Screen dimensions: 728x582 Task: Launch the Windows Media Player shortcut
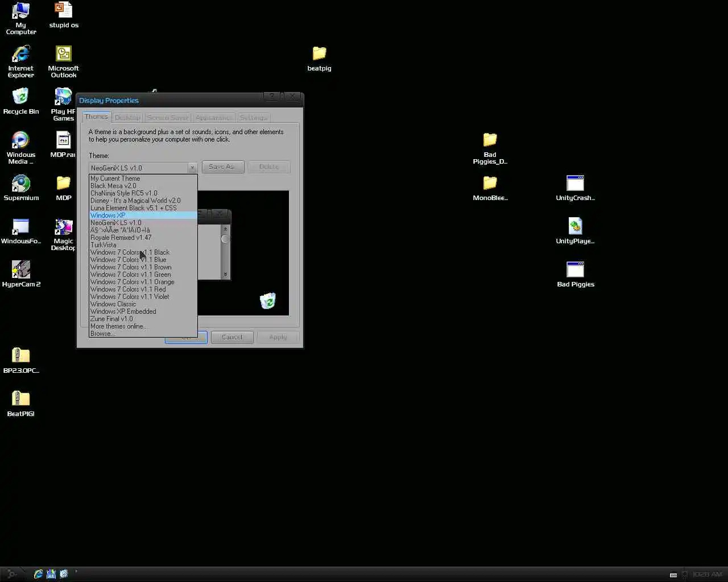[21, 148]
